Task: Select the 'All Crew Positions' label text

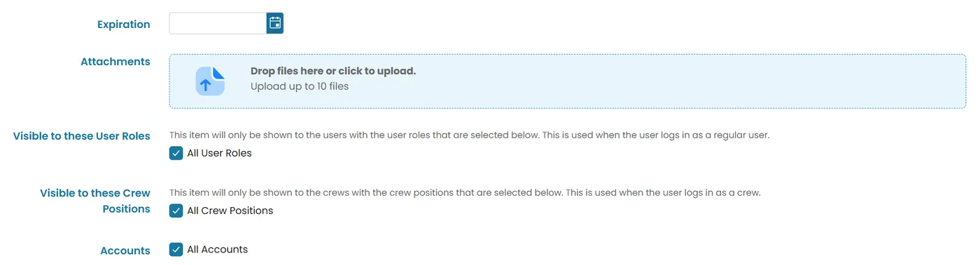Action: [x=230, y=210]
